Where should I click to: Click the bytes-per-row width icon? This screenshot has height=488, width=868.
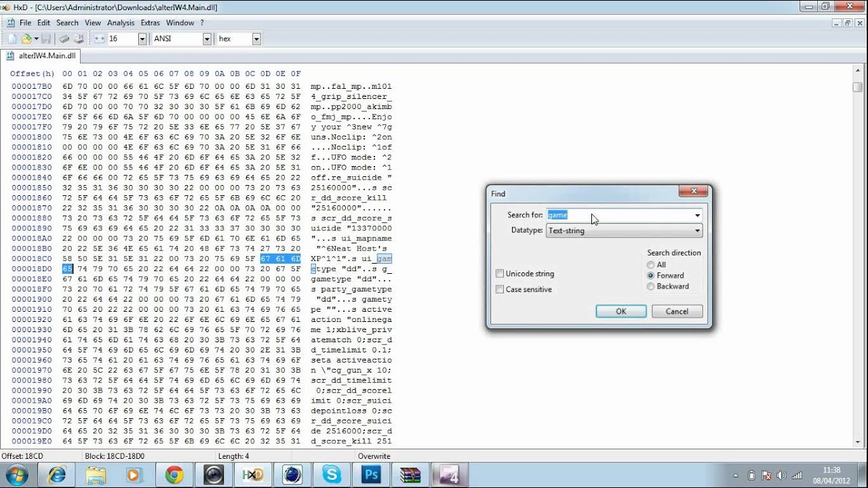pos(100,39)
